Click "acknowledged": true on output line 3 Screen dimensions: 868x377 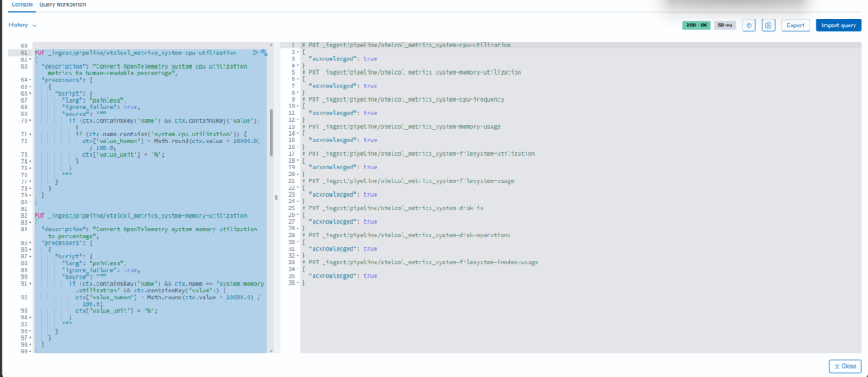(x=342, y=58)
